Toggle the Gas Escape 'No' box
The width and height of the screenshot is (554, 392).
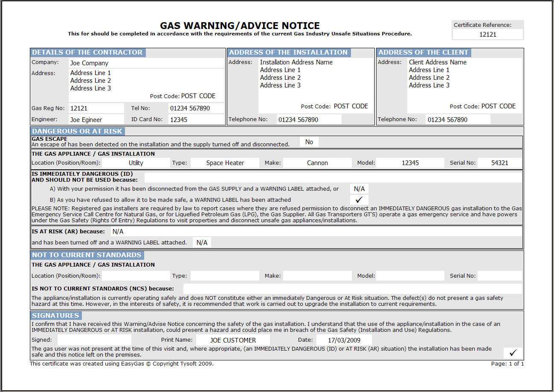point(309,142)
